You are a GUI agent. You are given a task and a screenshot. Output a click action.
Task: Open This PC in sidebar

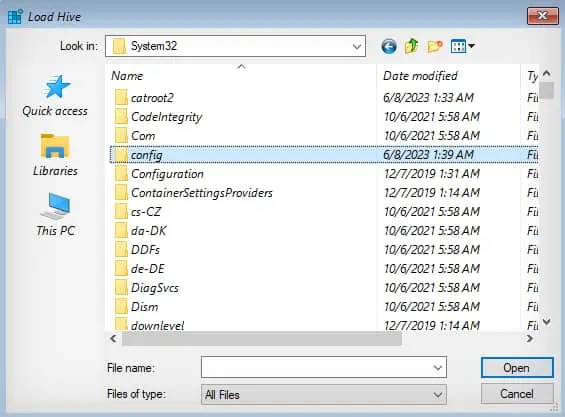pos(55,215)
